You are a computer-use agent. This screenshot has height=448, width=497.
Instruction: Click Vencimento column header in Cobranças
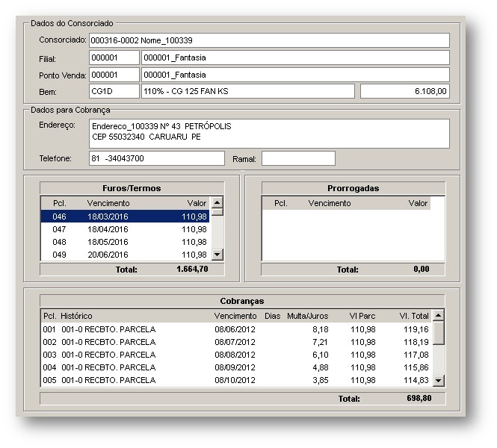pos(235,316)
